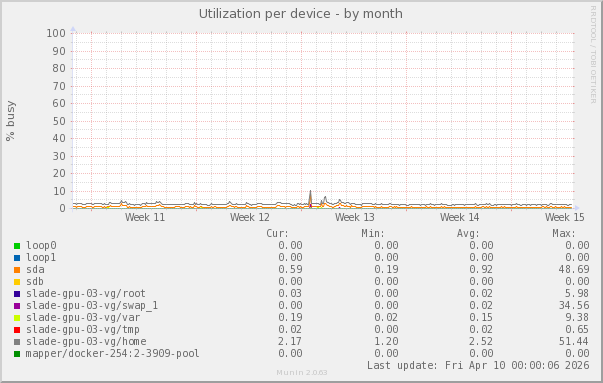Click the 'slade-gpu-03-vg/var' legend label
The image size is (603, 383).
83,317
